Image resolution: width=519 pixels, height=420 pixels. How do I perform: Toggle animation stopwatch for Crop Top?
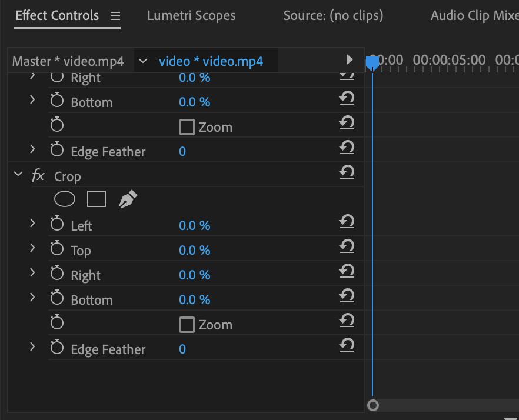pos(56,249)
